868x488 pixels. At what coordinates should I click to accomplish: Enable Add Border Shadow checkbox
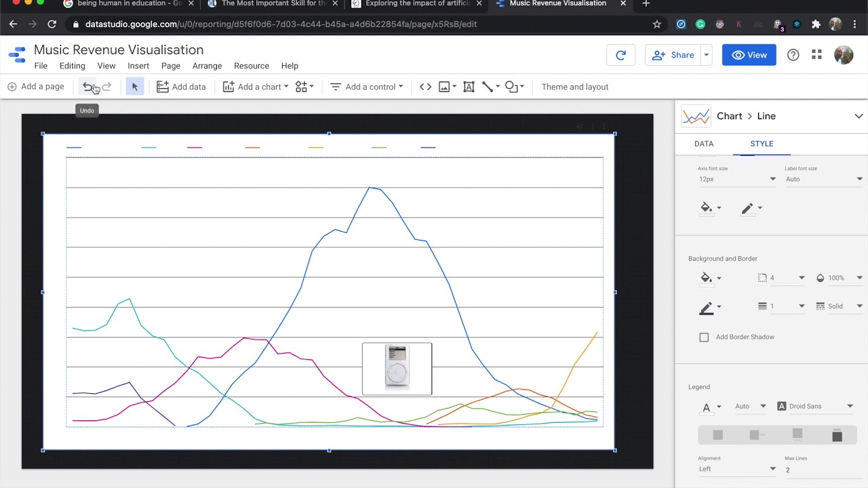(x=704, y=337)
